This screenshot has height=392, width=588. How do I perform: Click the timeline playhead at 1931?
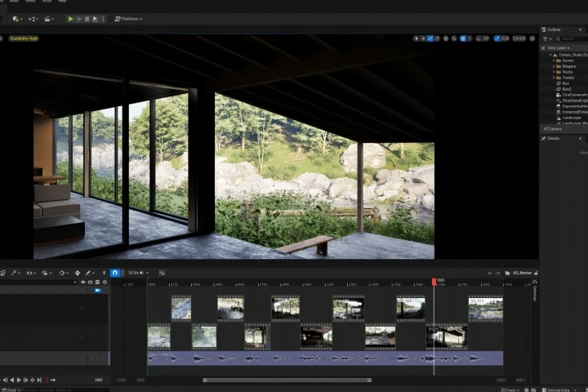pos(434,281)
